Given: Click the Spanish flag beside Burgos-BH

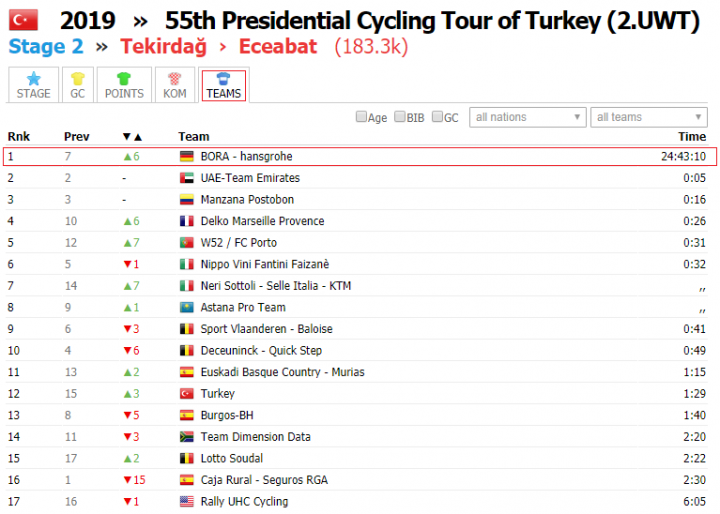Looking at the screenshot, I should (x=186, y=416).
